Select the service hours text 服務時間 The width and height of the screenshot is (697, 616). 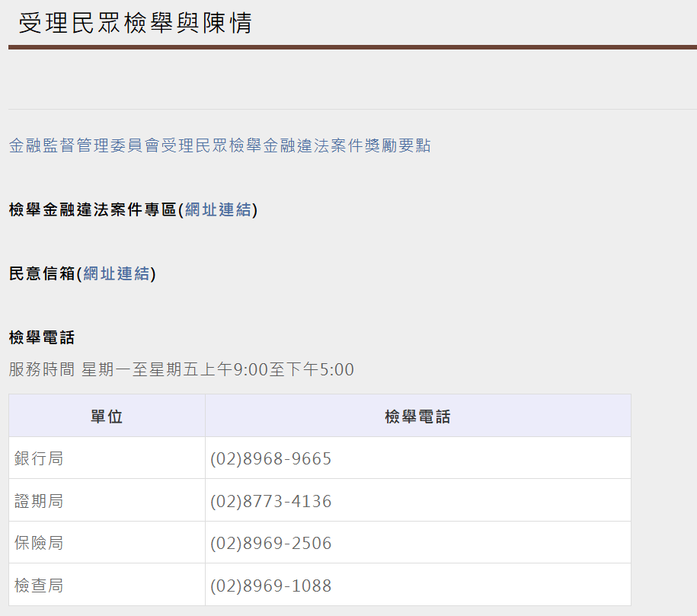(42, 369)
